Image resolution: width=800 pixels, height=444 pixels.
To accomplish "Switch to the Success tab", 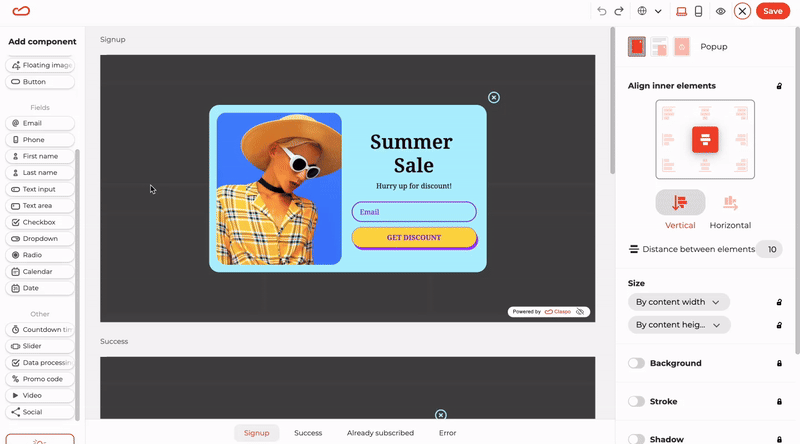I will pyautogui.click(x=308, y=433).
